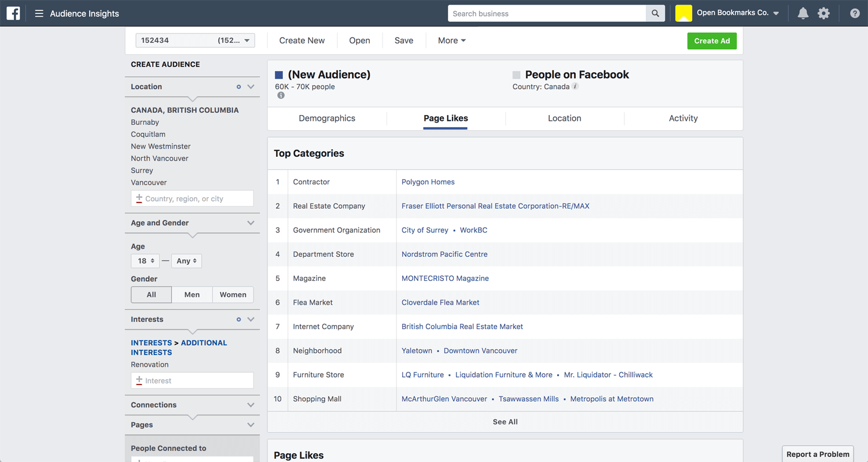Open the 152434 ad account dropdown
868x462 pixels.
(x=195, y=40)
